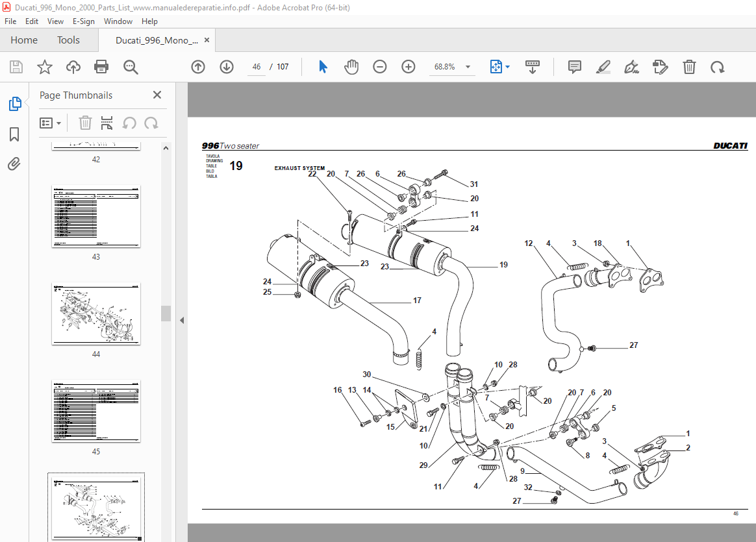The height and width of the screenshot is (542, 756).
Task: Click the thumbnail scrollbar up arrow
Action: [166, 149]
